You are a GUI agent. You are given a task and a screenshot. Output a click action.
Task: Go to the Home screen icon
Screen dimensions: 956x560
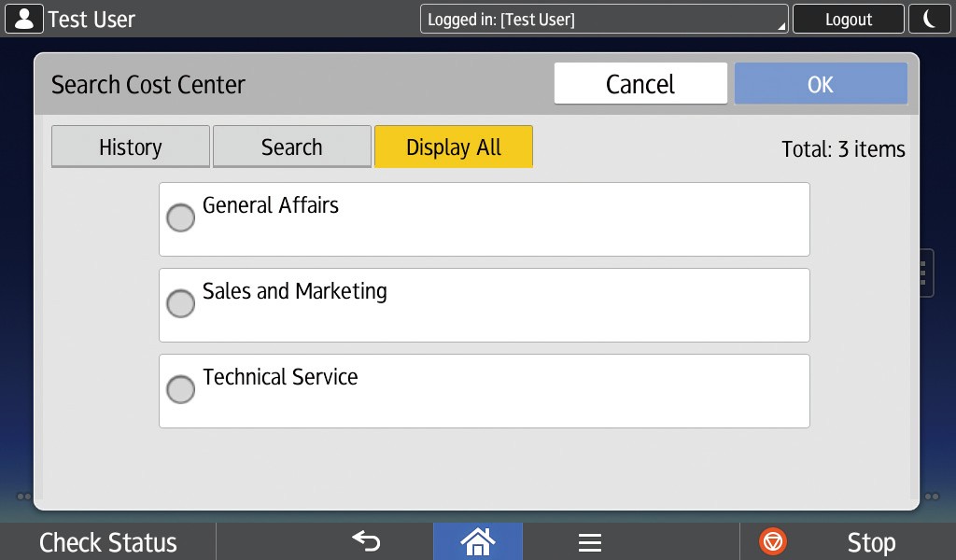pyautogui.click(x=477, y=541)
